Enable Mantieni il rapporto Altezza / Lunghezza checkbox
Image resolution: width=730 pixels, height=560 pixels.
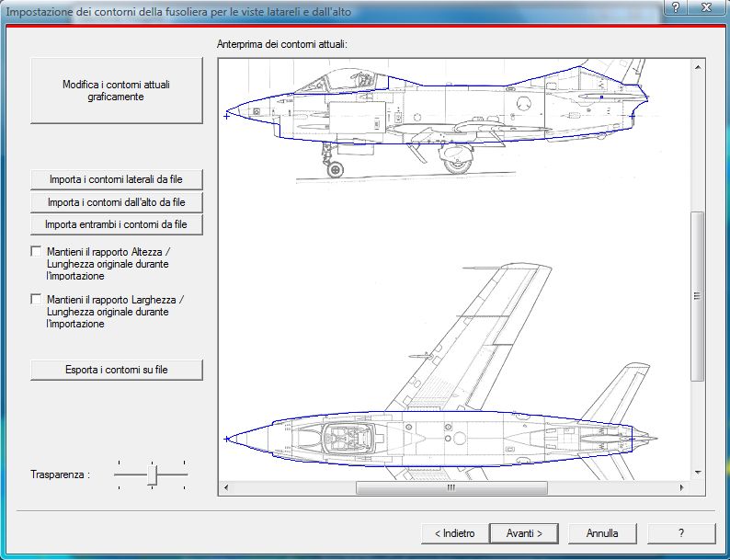[37, 251]
